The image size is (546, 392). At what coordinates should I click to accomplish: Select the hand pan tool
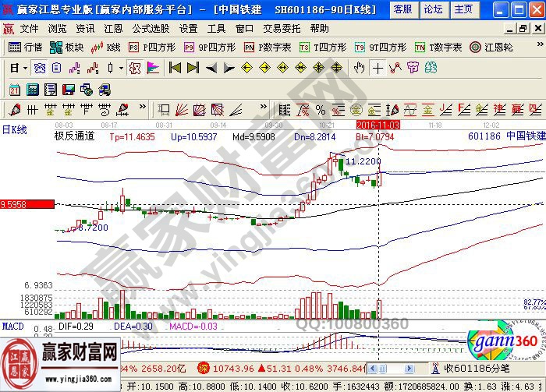click(359, 68)
